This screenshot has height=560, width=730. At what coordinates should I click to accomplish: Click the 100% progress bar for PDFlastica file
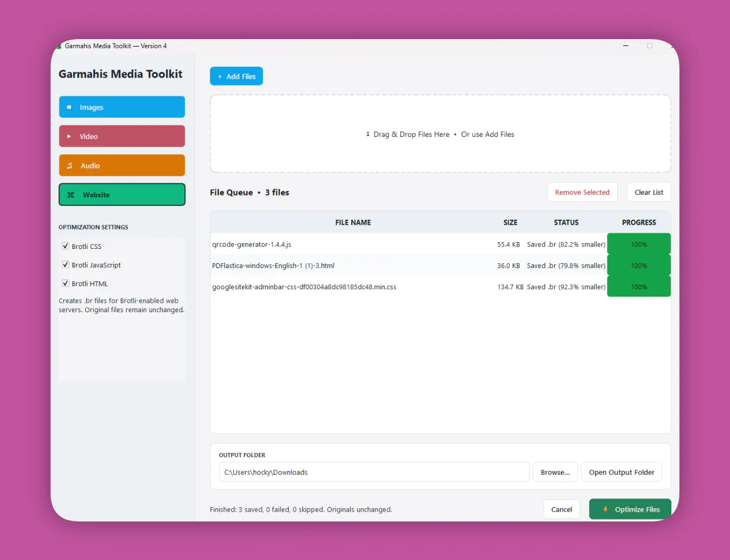pos(639,266)
